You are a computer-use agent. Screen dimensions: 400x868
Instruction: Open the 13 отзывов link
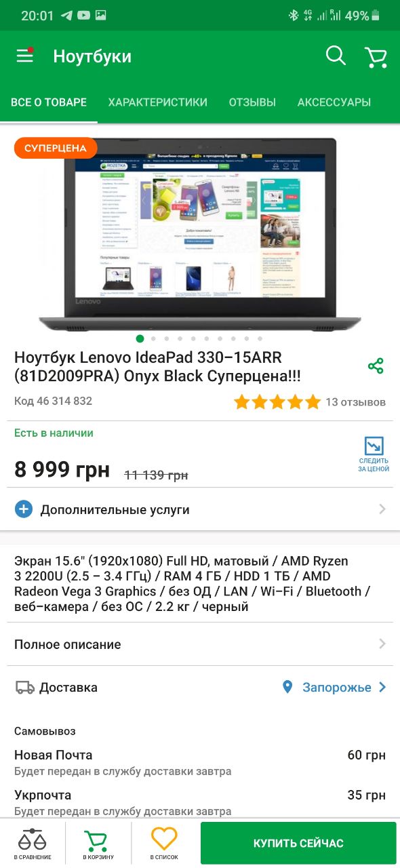pyautogui.click(x=355, y=402)
